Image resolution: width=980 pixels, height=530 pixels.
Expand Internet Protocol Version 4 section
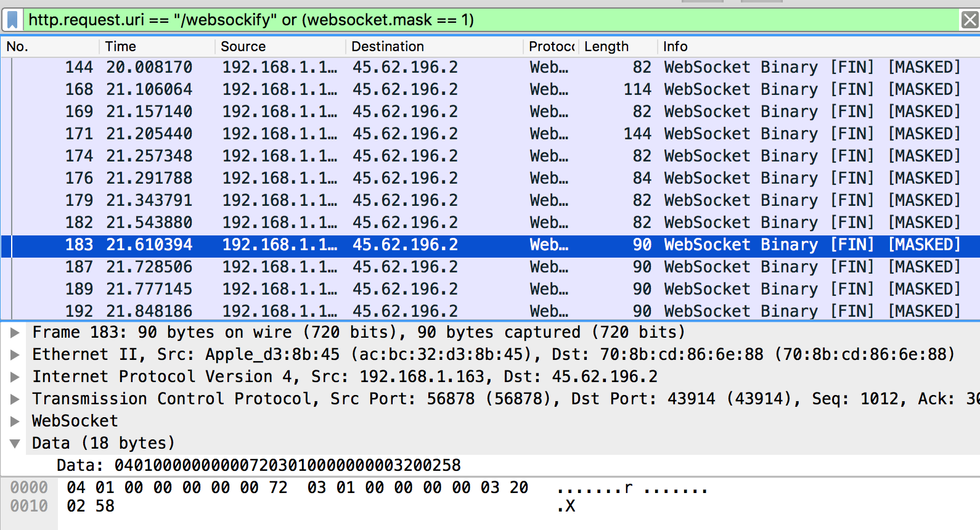coord(15,377)
